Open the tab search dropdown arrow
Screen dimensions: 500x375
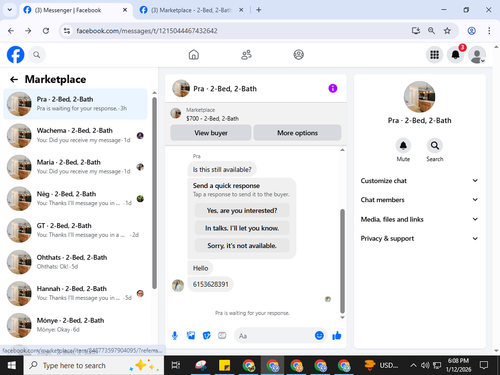coord(10,10)
